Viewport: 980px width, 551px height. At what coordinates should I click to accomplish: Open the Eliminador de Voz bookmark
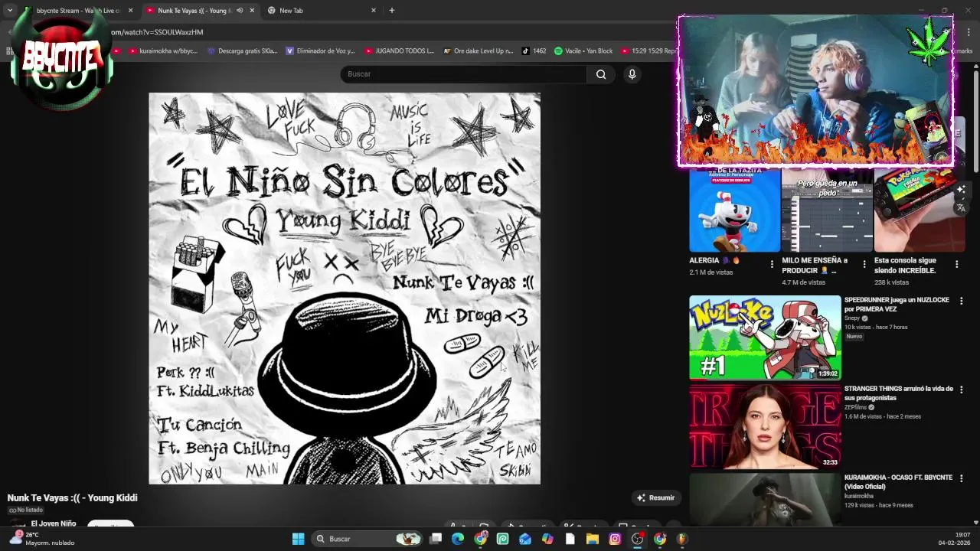321,51
